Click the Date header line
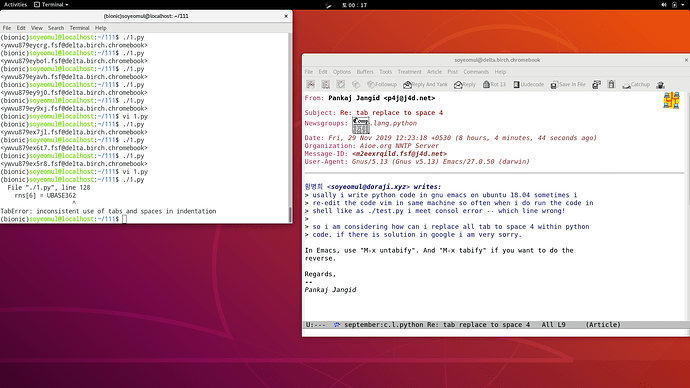 451,138
